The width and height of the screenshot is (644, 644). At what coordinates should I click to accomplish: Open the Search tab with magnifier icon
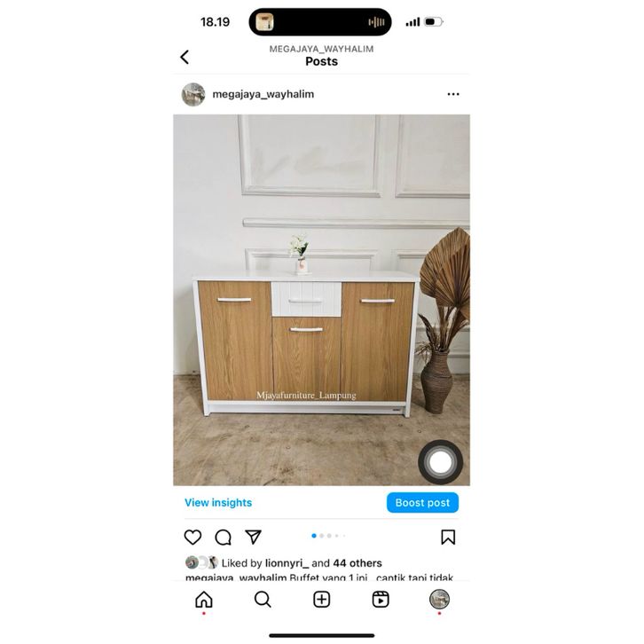pos(263,600)
